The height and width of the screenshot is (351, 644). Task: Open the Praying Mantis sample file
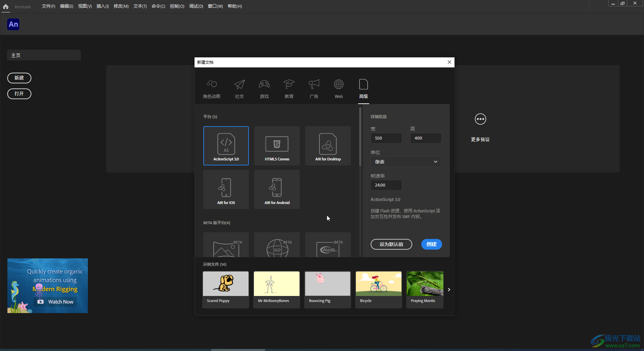[425, 289]
